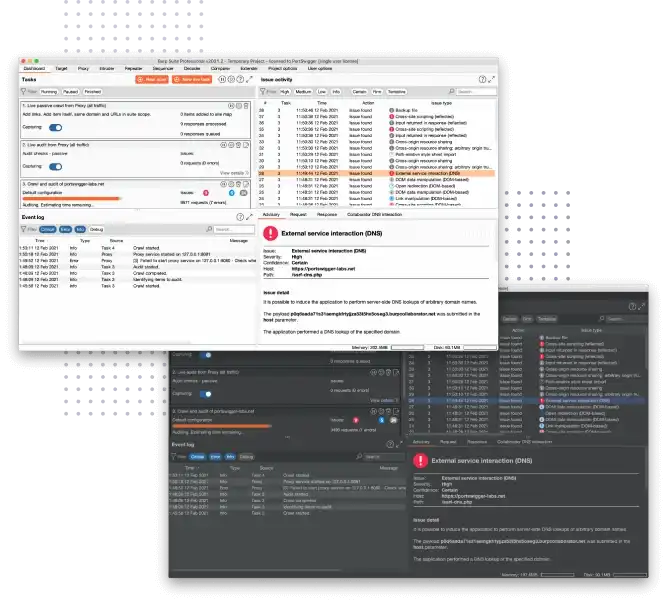Click the Disk usage bar in light window
The image size is (667, 603).
[x=480, y=348]
